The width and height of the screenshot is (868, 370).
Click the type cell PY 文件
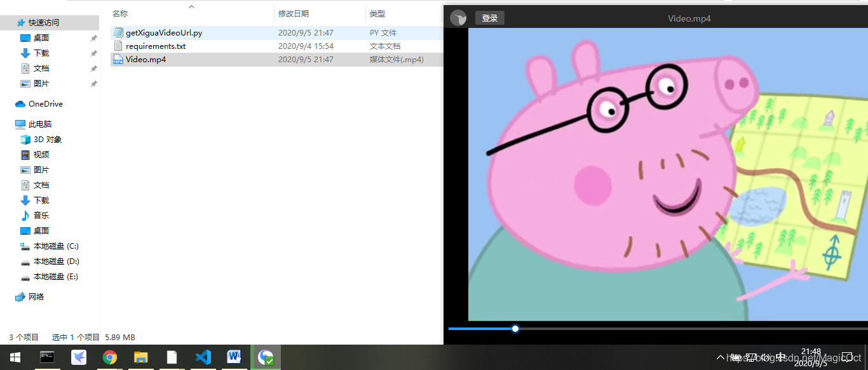click(x=383, y=32)
